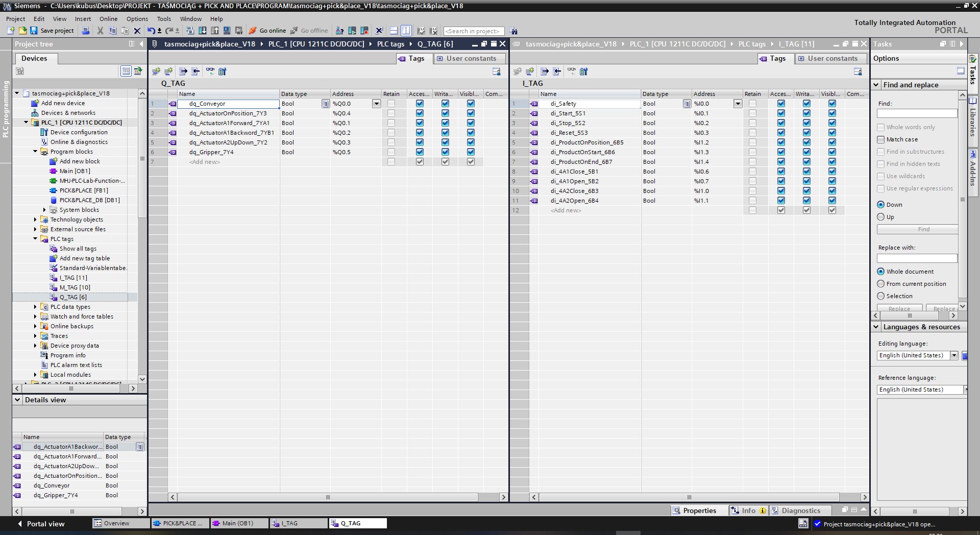Click the Search in project field

click(474, 31)
